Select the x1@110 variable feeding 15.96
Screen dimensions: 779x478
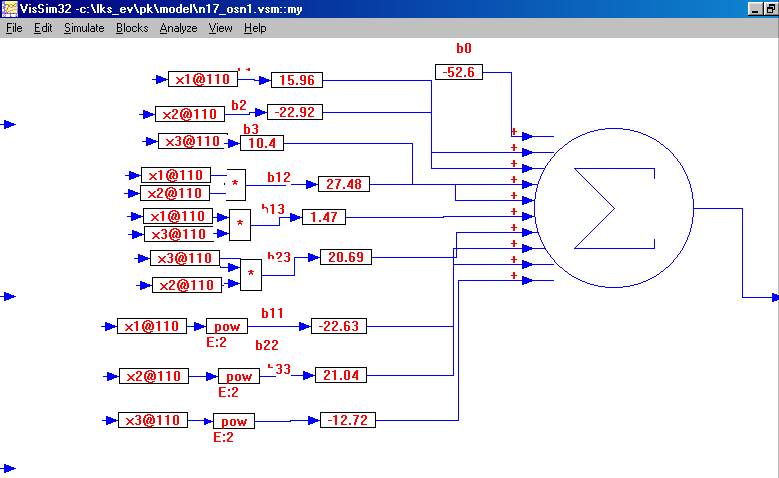pyautogui.click(x=201, y=80)
